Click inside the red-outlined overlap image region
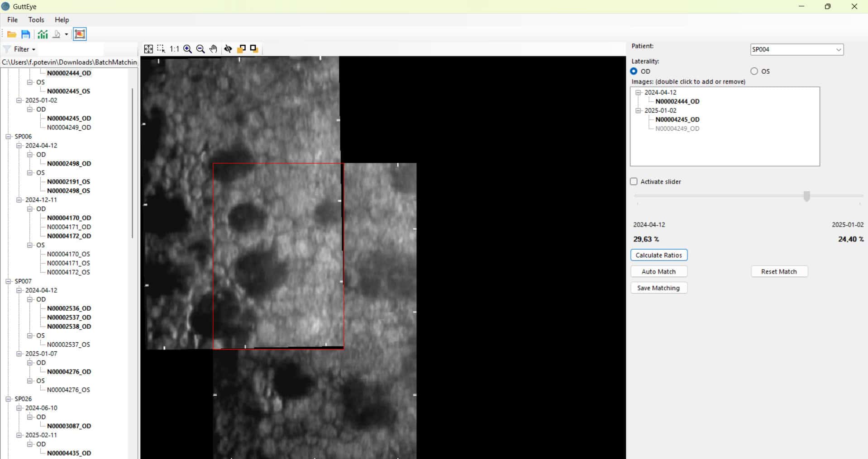The image size is (868, 459). coord(278,256)
